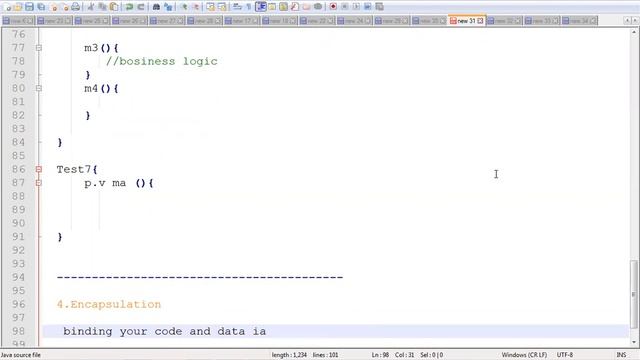Click the vertical scrollbar down arrow
The height and width of the screenshot is (360, 640).
(634, 342)
